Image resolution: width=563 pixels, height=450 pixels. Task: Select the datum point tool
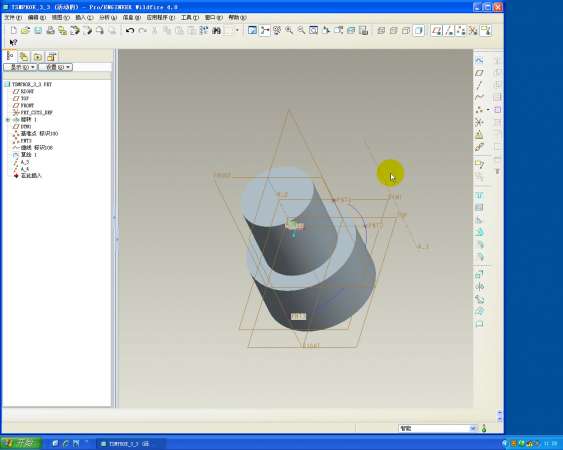[479, 110]
